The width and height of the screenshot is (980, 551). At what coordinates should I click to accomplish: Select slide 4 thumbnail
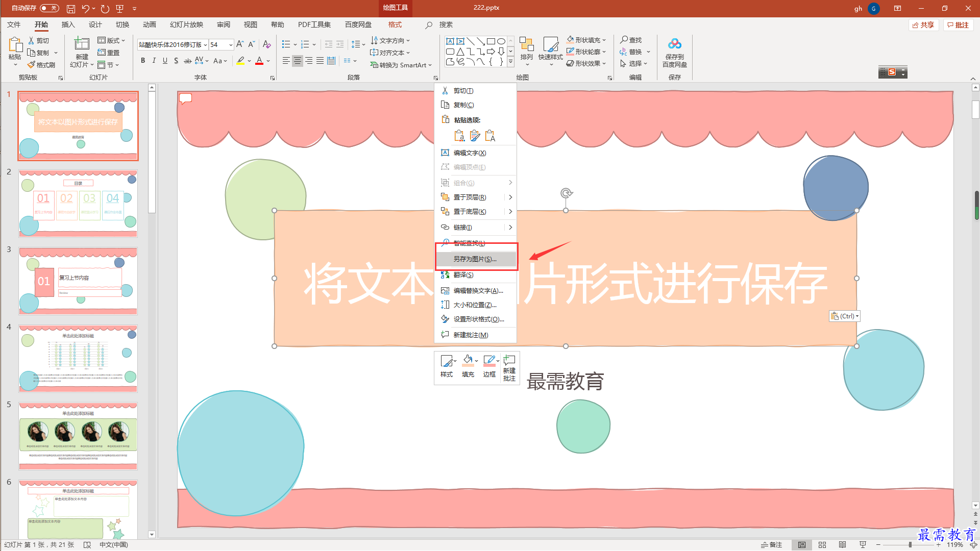click(78, 359)
